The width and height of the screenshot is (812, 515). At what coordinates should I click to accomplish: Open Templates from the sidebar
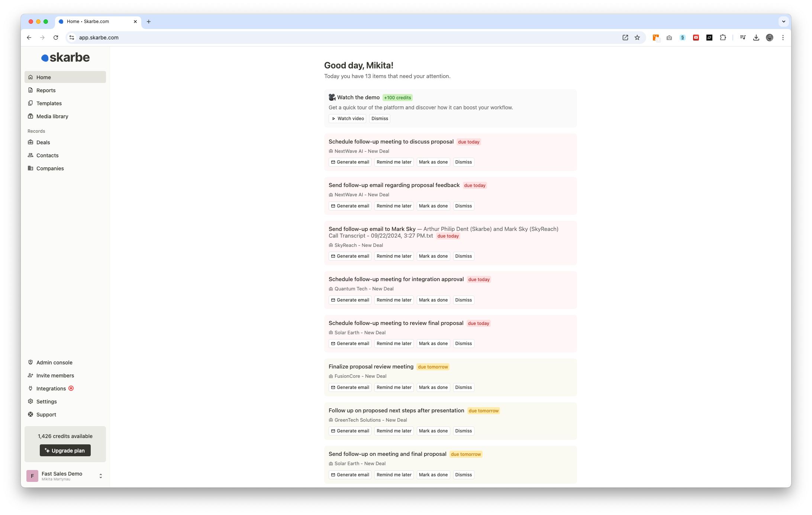coord(49,103)
